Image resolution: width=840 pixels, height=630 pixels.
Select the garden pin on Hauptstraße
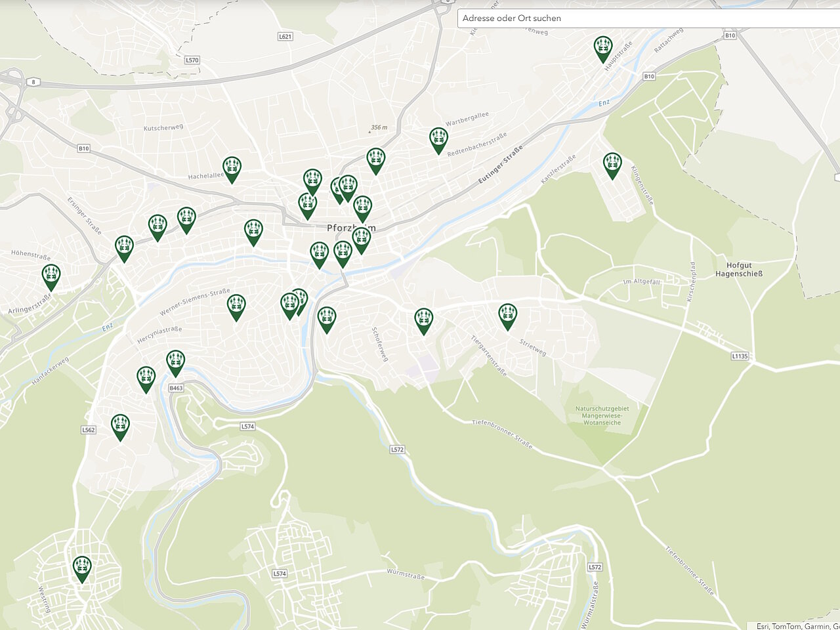point(603,49)
